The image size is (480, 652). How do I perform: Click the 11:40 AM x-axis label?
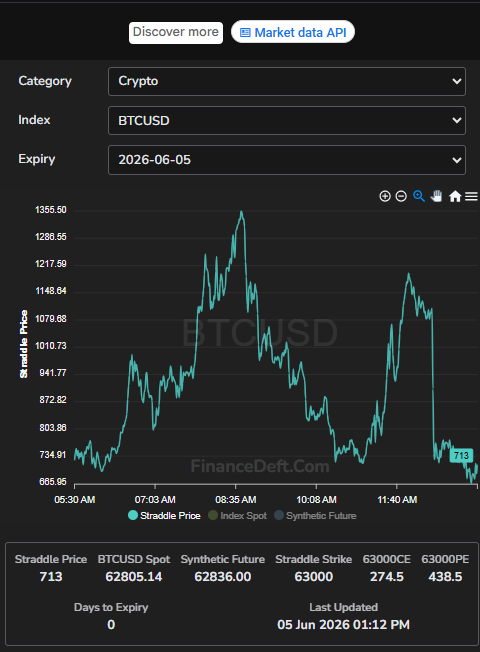coord(397,499)
